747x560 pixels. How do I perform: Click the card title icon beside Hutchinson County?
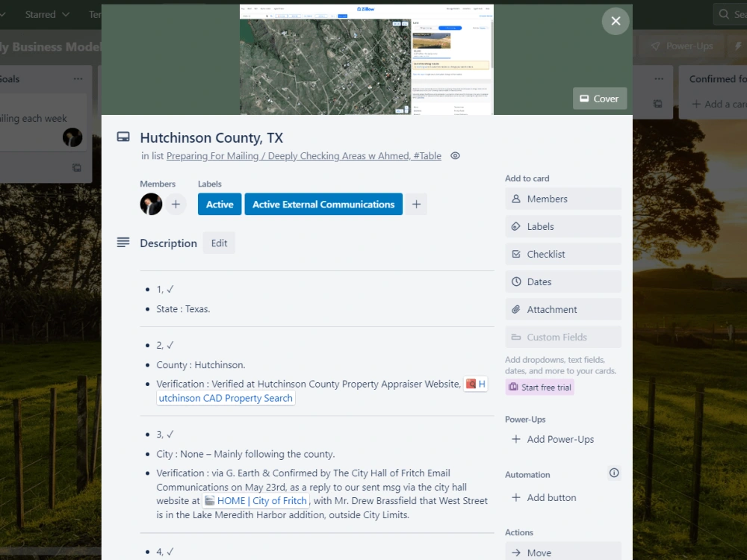[123, 137]
